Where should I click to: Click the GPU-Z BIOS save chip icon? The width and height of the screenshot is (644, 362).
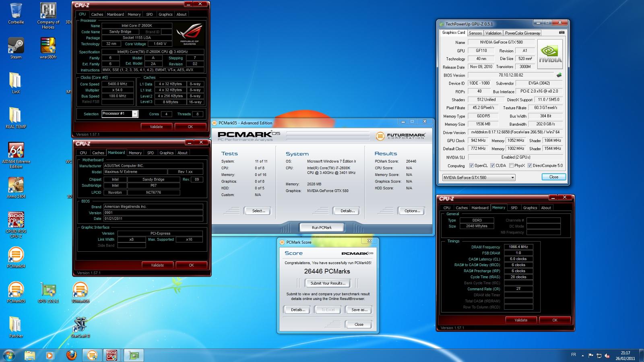coord(559,75)
